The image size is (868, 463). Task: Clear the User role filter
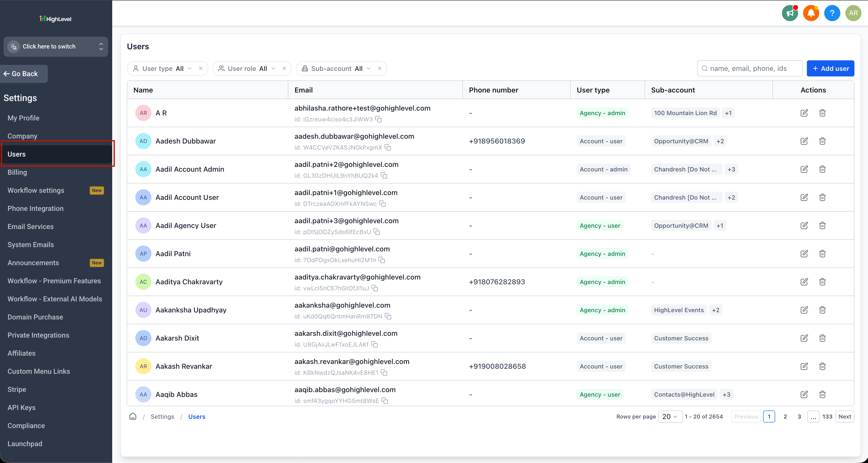284,68
